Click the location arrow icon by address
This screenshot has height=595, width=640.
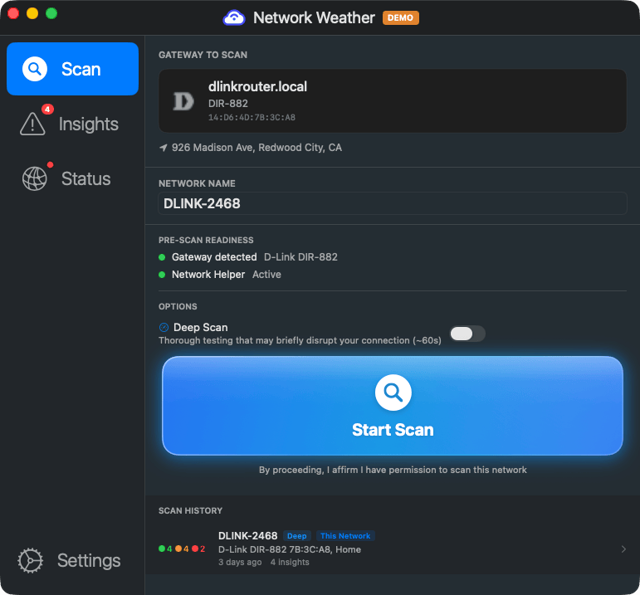pos(163,148)
